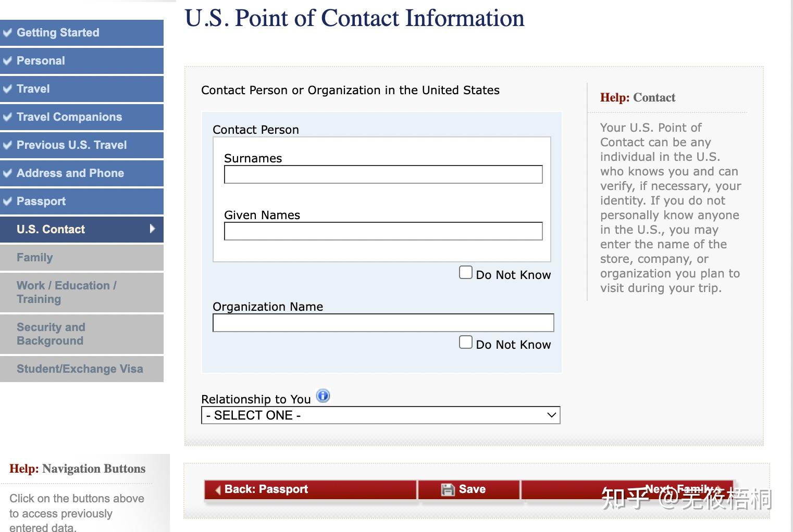Open the Personal section in sidebar
This screenshot has width=793, height=532.
(82, 60)
